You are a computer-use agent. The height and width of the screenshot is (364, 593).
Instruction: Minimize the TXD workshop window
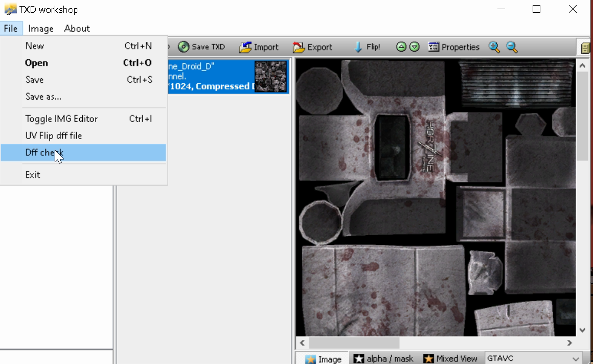pos(501,9)
